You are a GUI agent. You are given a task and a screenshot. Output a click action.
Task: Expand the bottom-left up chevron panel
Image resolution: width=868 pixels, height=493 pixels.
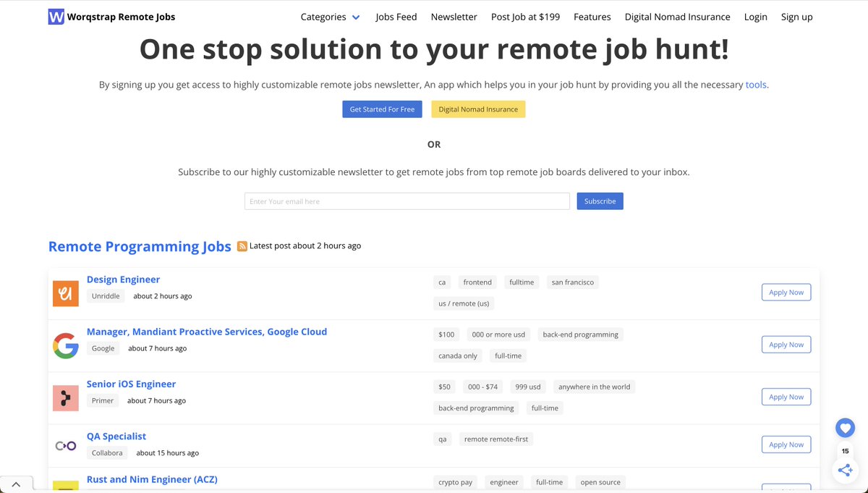click(16, 484)
